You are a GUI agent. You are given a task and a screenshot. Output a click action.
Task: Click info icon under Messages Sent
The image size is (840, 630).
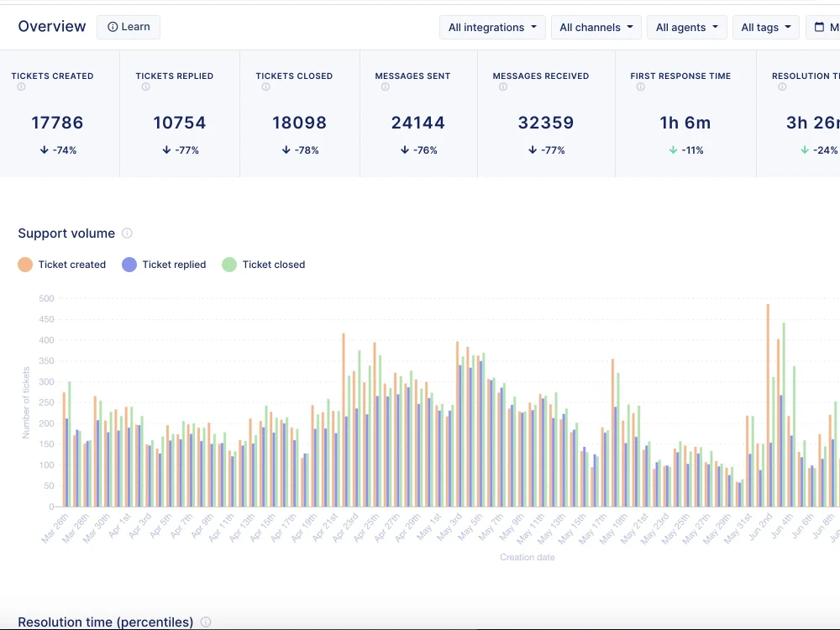coord(386,87)
